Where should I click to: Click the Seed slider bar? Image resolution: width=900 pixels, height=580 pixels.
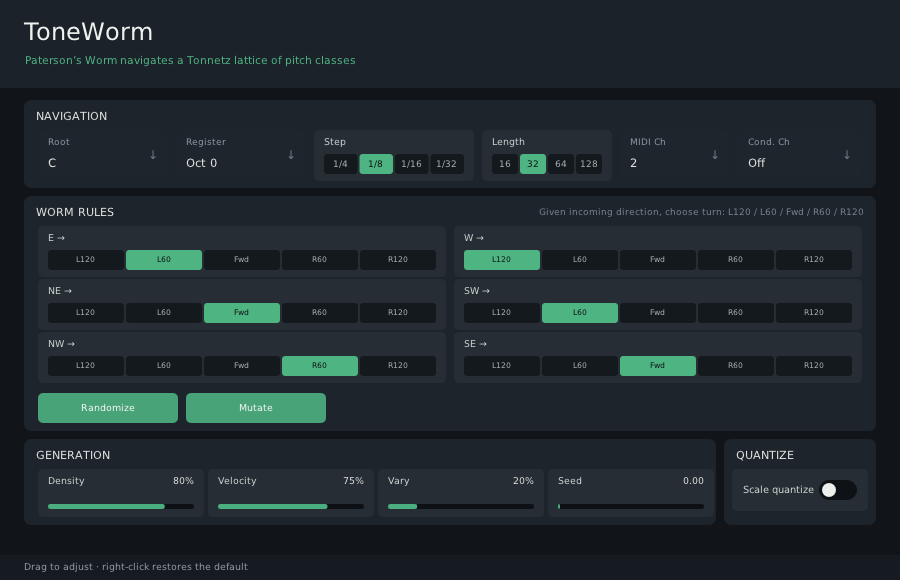[x=631, y=506]
